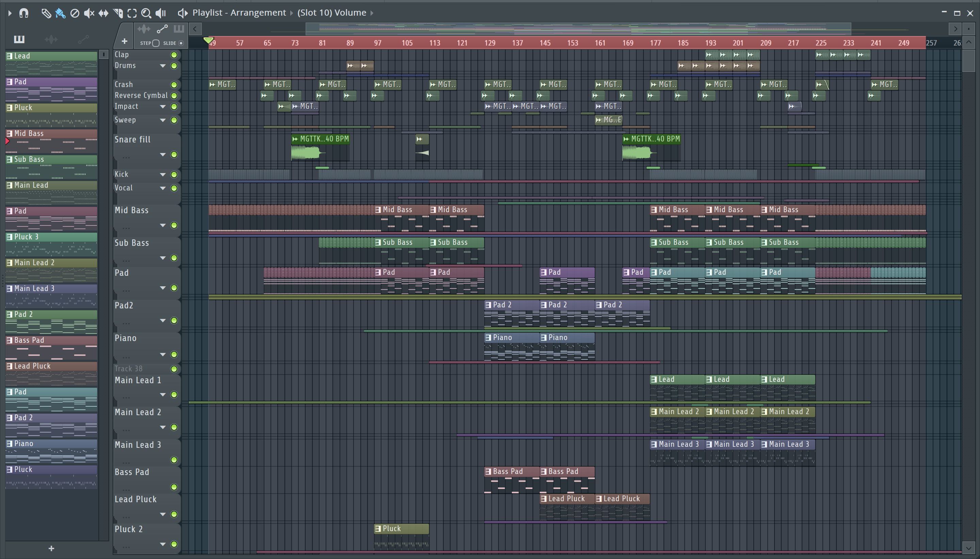Select the Paint brush tool
Image resolution: width=980 pixels, height=559 pixels.
point(60,14)
